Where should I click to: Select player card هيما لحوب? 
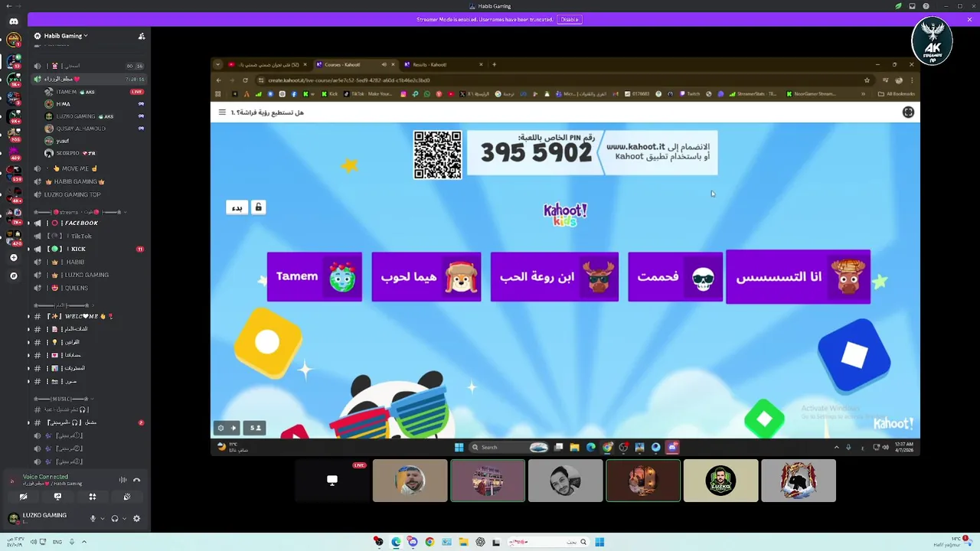click(426, 277)
